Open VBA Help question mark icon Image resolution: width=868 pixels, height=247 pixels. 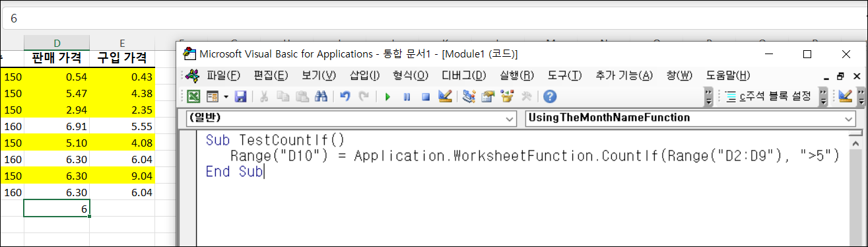pos(549,96)
